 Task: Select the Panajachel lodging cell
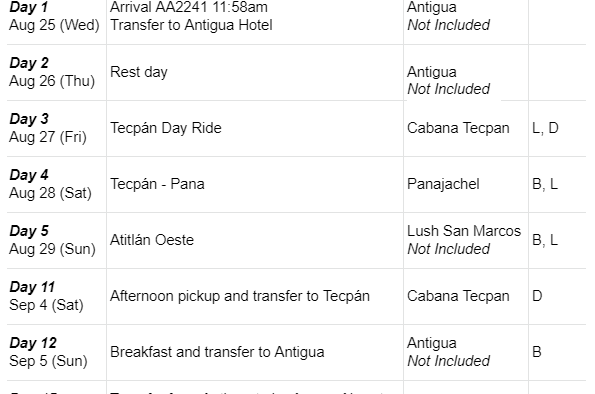[466, 184]
